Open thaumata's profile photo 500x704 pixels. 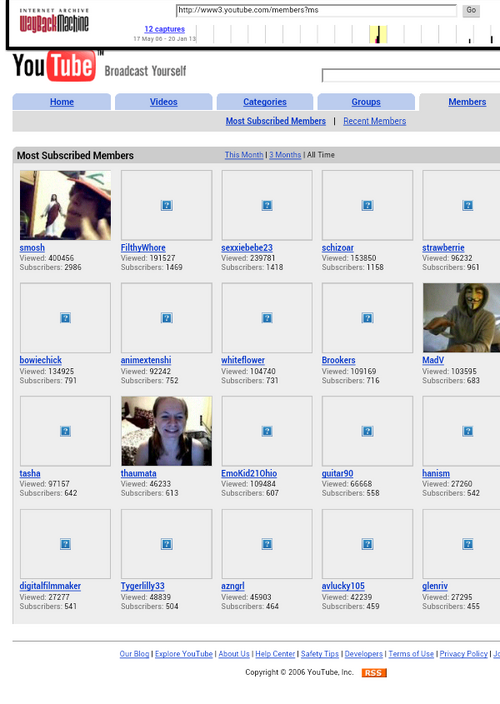[167, 431]
